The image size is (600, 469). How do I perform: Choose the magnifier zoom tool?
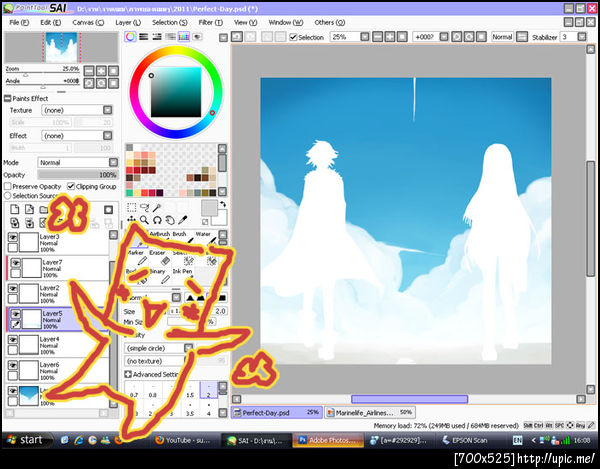[x=144, y=220]
